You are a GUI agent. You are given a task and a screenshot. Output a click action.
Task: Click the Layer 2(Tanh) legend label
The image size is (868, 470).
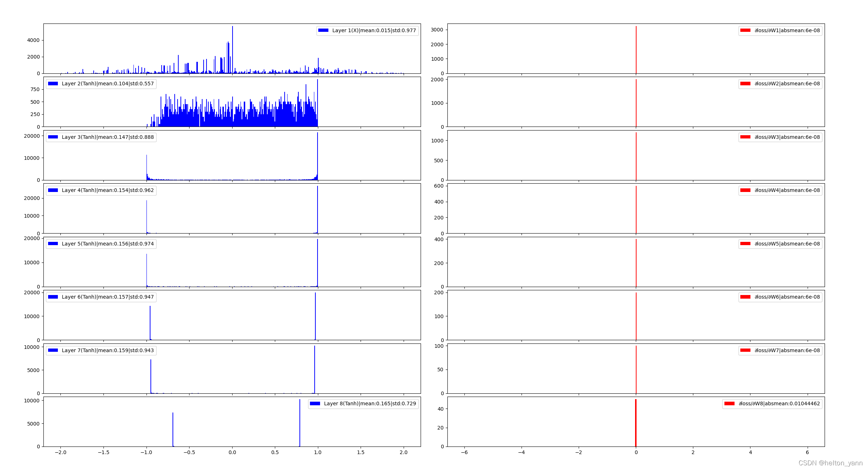click(x=107, y=84)
